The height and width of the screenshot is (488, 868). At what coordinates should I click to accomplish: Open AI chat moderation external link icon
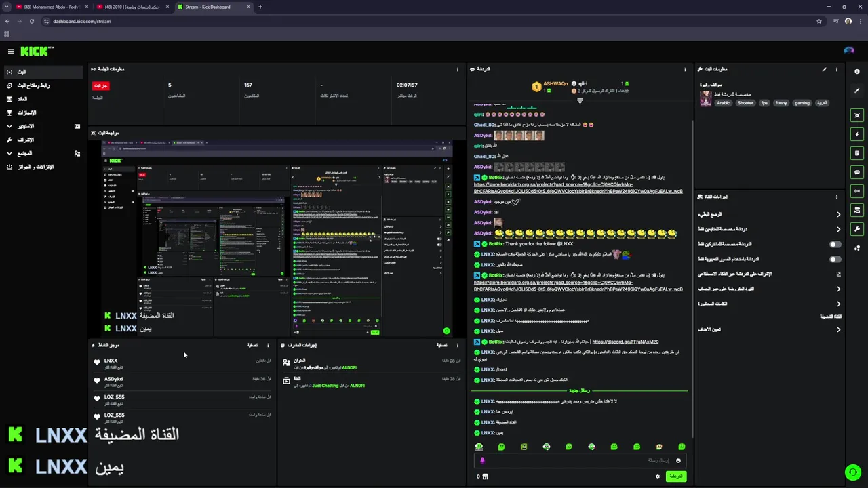click(839, 274)
